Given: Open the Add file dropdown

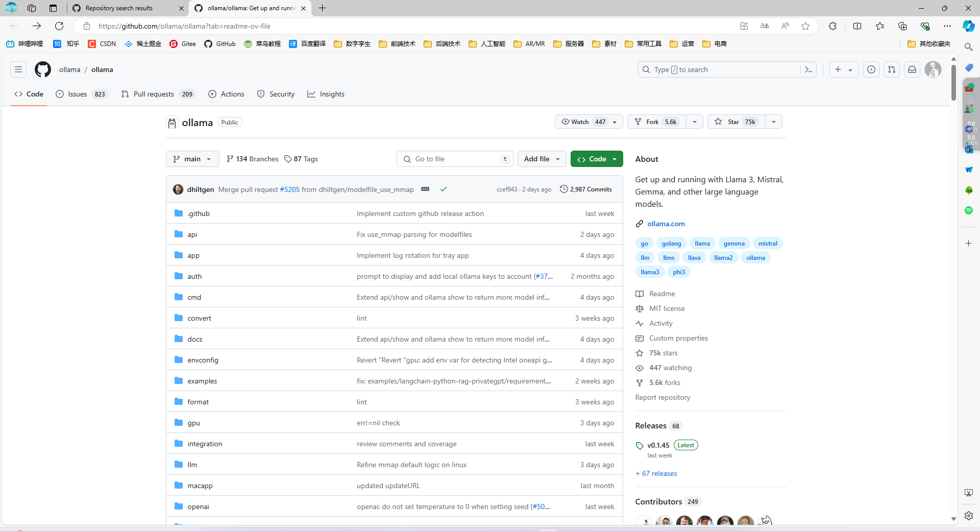Looking at the screenshot, I should [542, 159].
